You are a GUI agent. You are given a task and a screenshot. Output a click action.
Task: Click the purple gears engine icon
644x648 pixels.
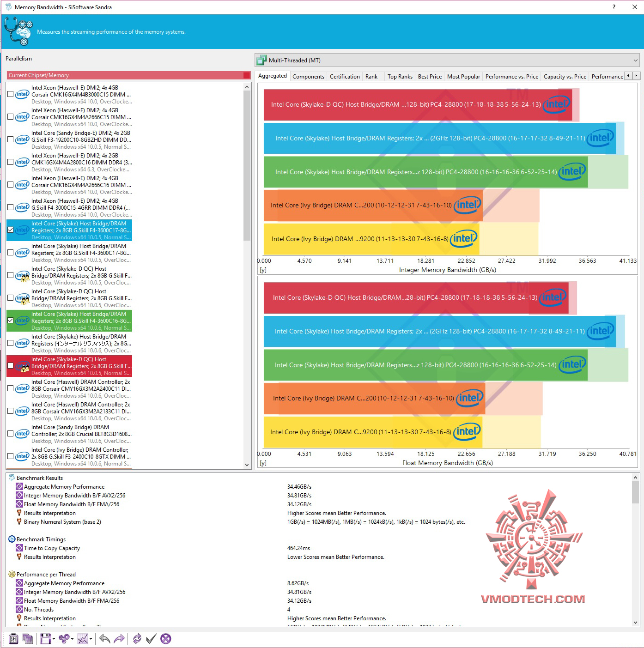(x=64, y=639)
